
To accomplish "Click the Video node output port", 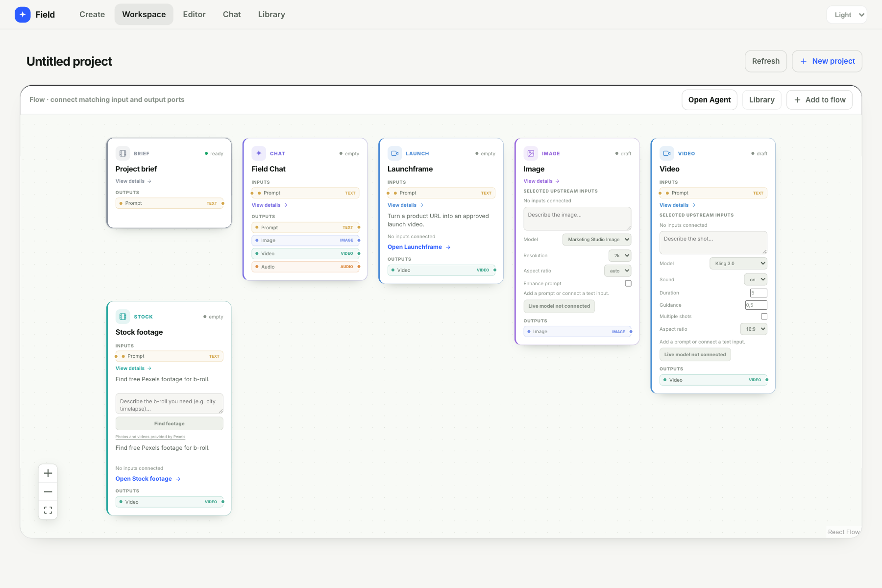I will click(x=767, y=380).
